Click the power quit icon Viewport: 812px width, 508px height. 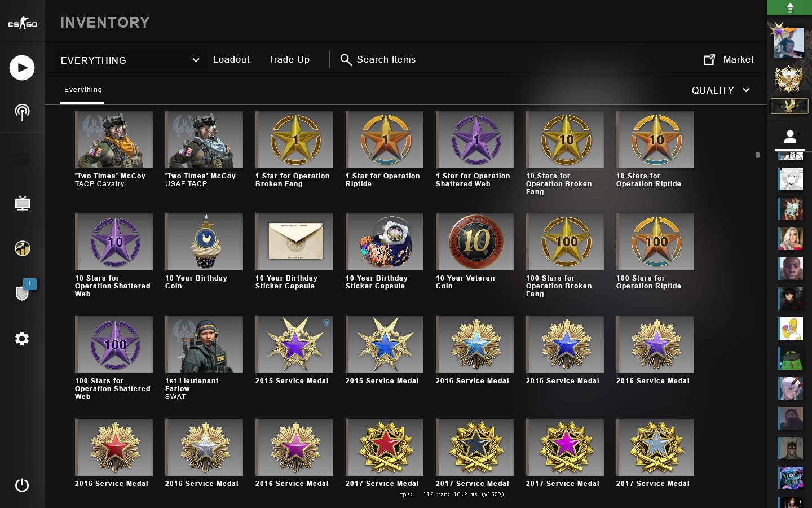click(22, 485)
